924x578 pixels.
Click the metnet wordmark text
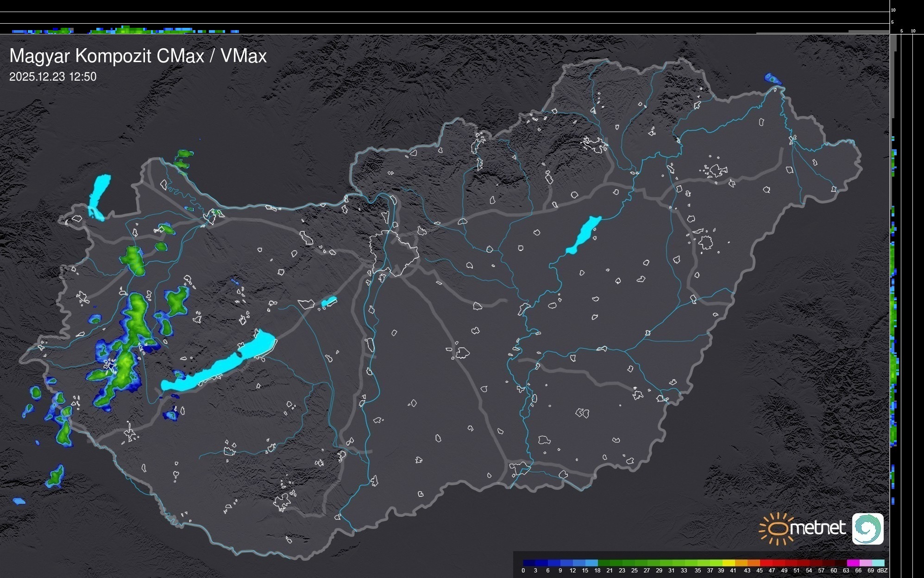[817, 528]
